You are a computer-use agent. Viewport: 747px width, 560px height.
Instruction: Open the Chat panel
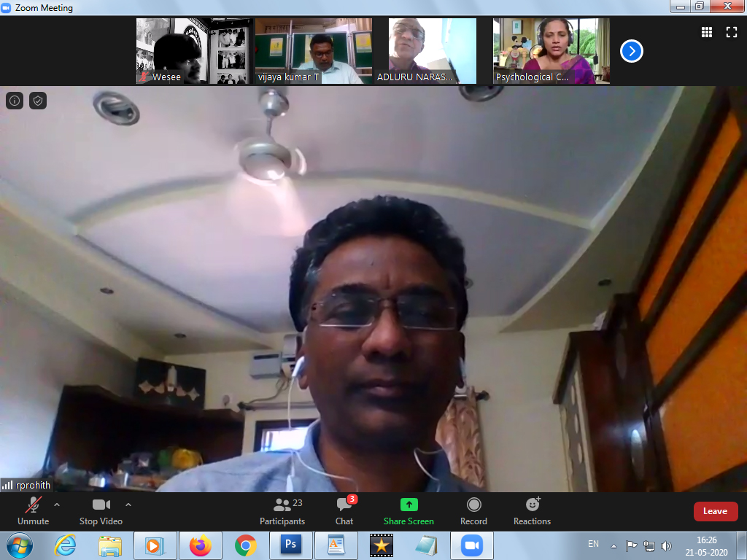point(344,510)
